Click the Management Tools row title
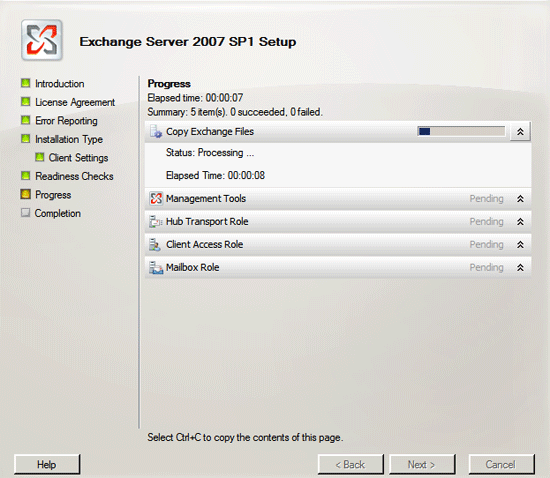This screenshot has height=478, width=550. point(206,198)
